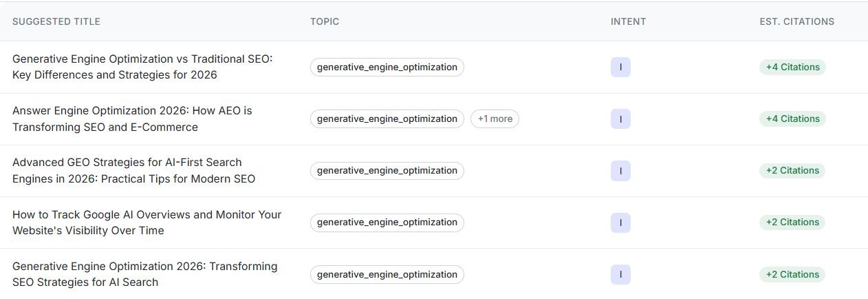Click the Intent column header
Viewport: 868px width, 299px height.
tap(628, 21)
